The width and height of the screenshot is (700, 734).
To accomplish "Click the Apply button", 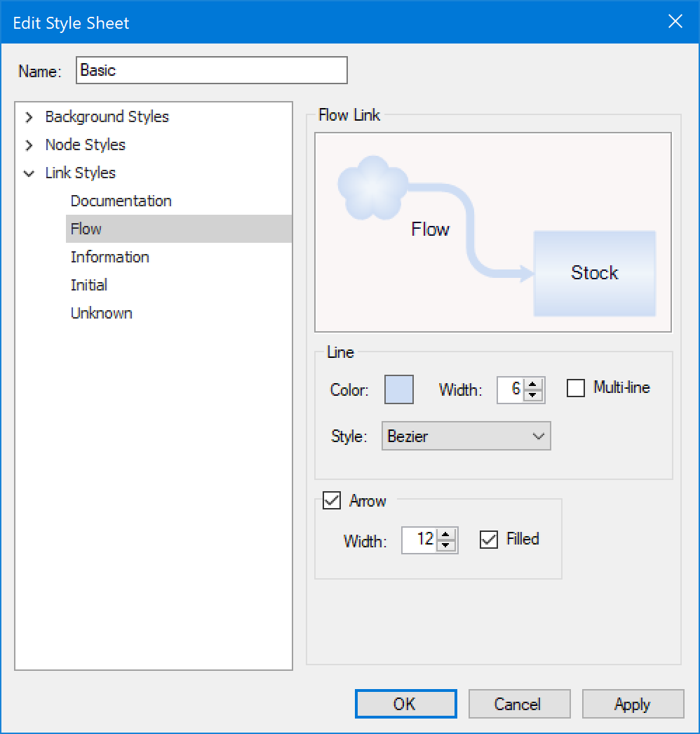I will (x=633, y=704).
